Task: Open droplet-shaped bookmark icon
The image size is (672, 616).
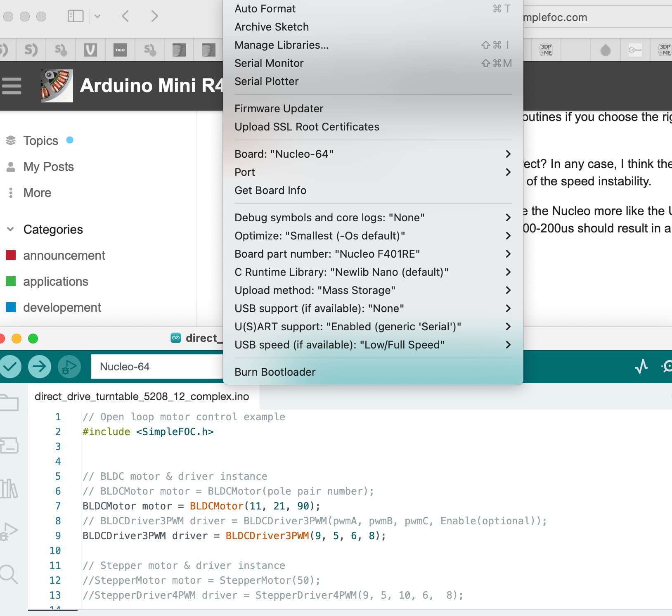Action: tap(605, 50)
